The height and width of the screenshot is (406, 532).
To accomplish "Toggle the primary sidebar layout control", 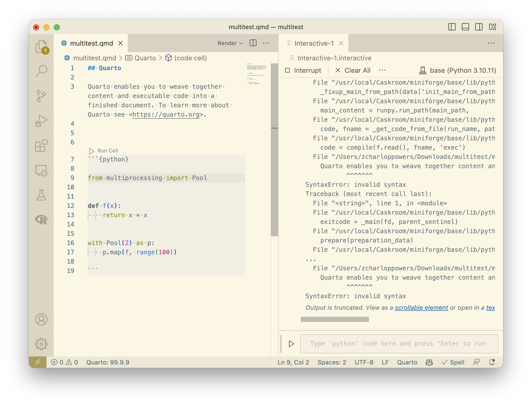I will point(452,27).
